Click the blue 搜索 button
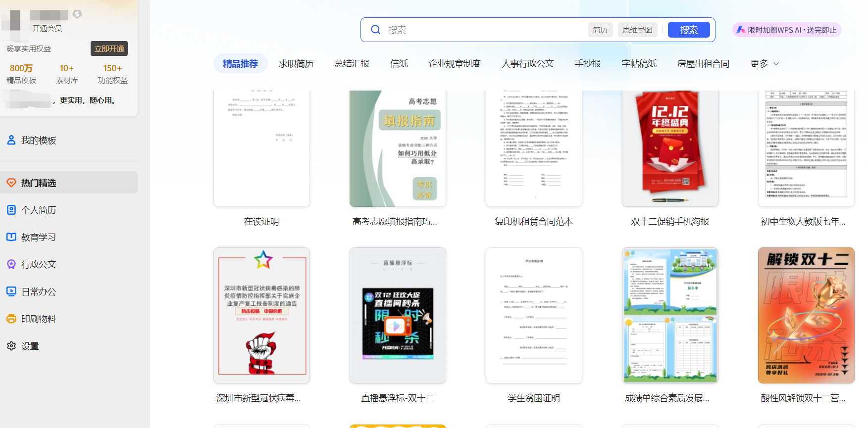Viewport: 868px width, 428px height. click(689, 30)
